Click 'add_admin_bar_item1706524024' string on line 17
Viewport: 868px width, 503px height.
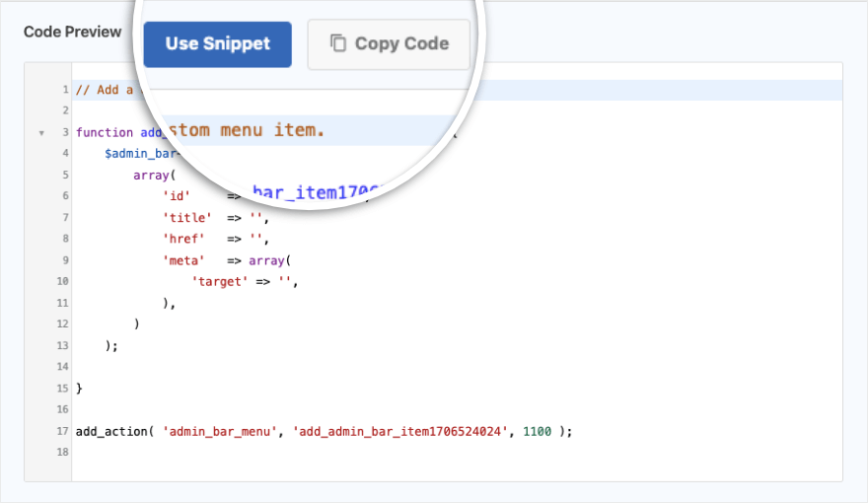tap(400, 431)
